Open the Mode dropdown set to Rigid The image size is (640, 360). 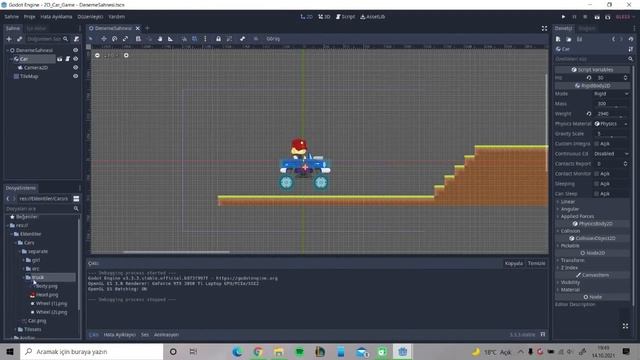[x=611, y=93]
